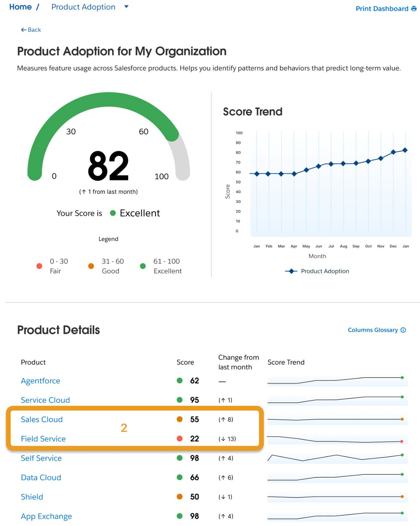Image resolution: width=420 pixels, height=526 pixels.
Task: Click the Score column header
Action: [x=185, y=362]
